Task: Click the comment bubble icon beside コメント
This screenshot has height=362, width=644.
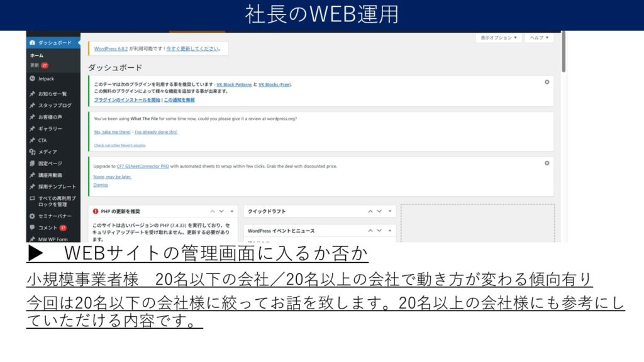Action: [31, 228]
